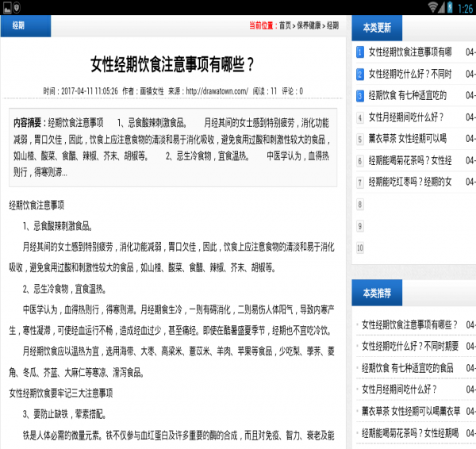Tap the shield notification icon in status bar

(17, 8)
